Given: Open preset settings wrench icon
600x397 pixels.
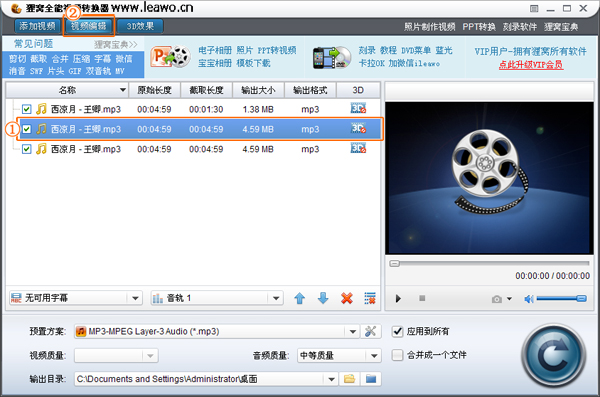Looking at the screenshot, I should click(x=370, y=331).
